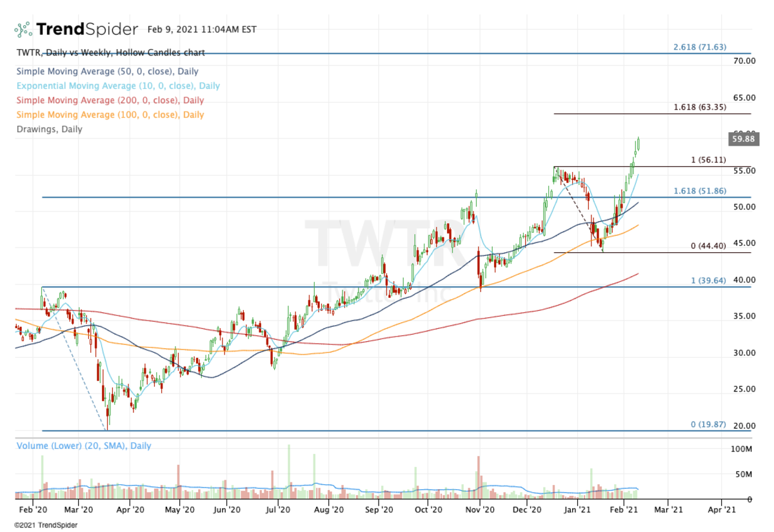Click the Dec '20 date axis label
The image size is (774, 532).
pos(528,509)
